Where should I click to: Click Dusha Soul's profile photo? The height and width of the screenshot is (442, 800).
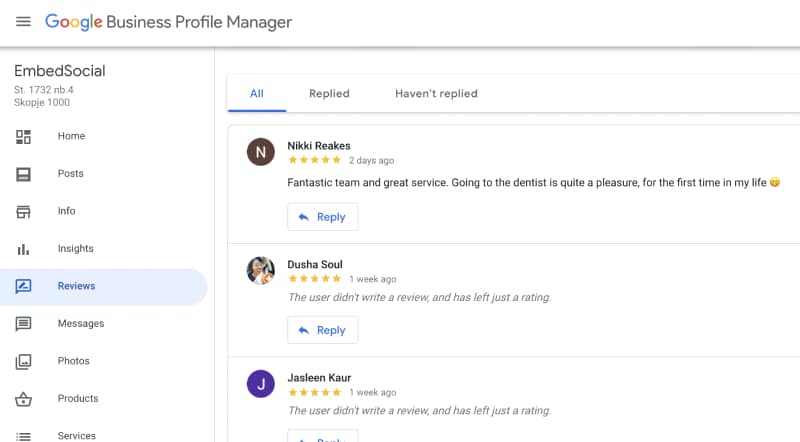click(x=261, y=270)
